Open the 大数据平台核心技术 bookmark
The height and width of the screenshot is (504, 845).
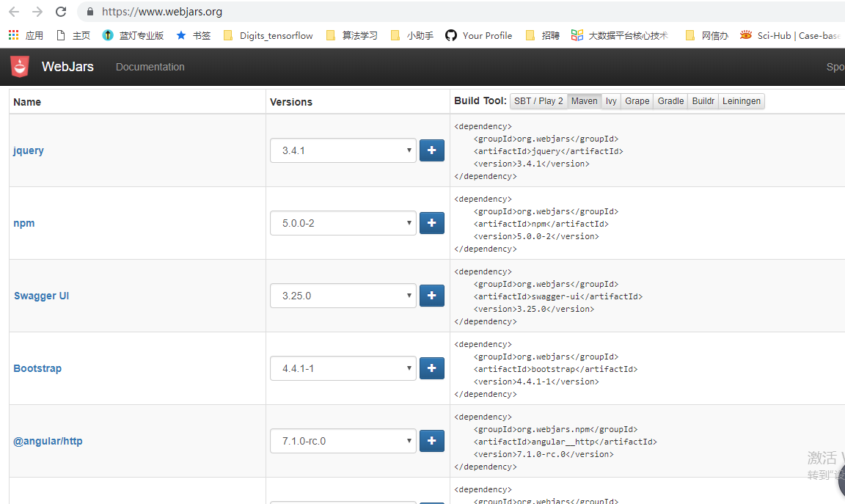(620, 35)
